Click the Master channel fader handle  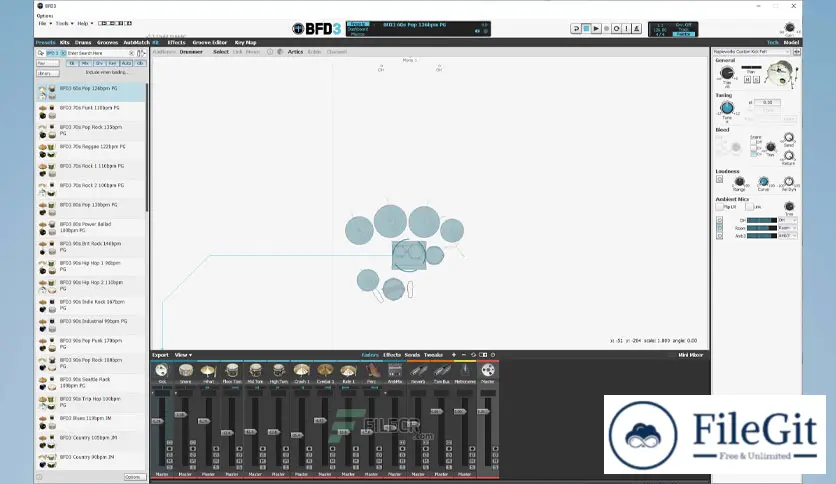(483, 412)
